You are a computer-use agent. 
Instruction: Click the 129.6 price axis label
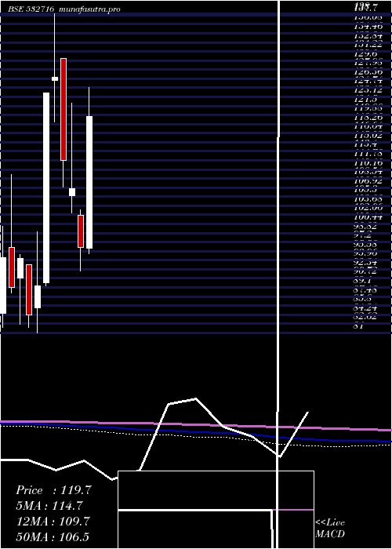(365, 54)
